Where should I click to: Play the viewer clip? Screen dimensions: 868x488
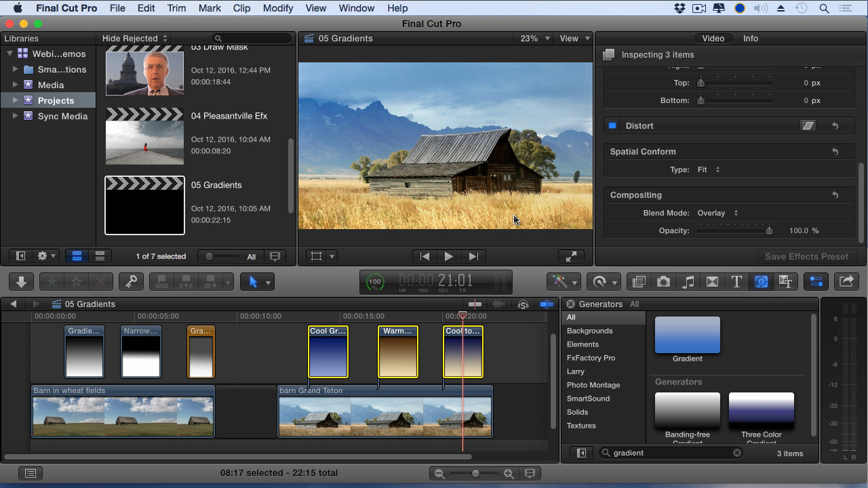[448, 256]
